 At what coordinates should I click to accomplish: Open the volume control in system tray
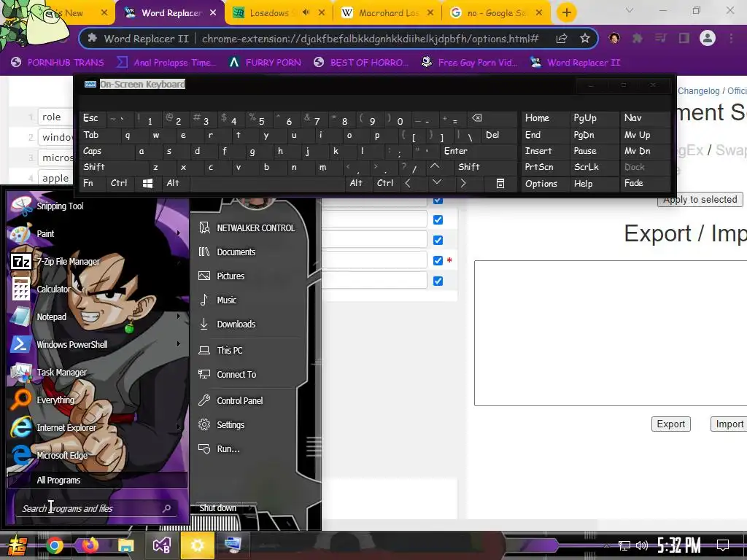point(642,545)
